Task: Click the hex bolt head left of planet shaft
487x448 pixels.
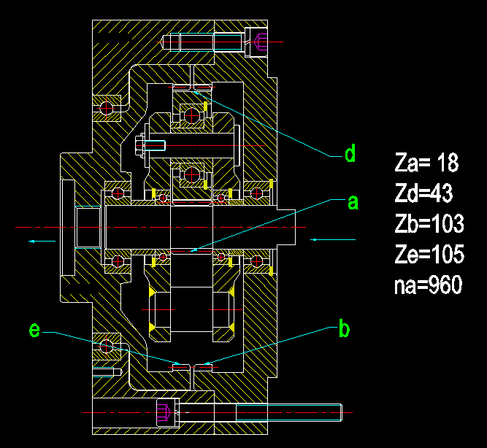Action: point(140,145)
